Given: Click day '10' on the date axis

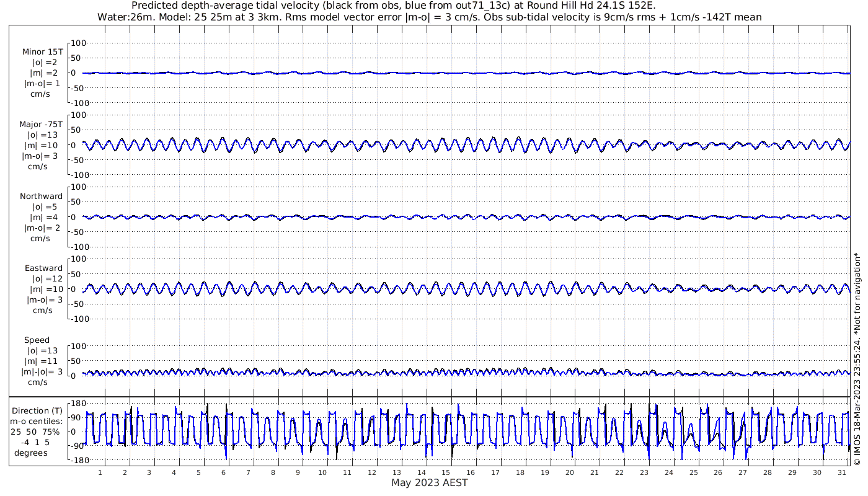Looking at the screenshot, I should click(x=322, y=472).
